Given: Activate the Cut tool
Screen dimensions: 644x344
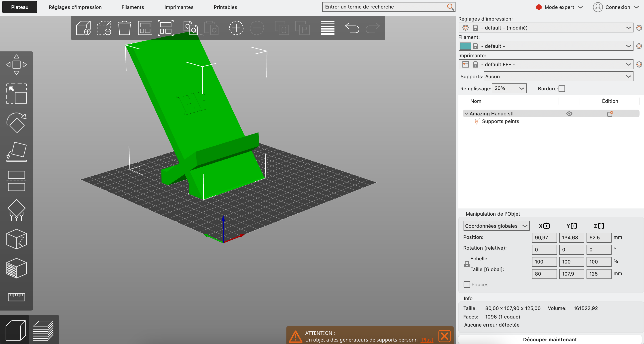Looking at the screenshot, I should tap(16, 181).
